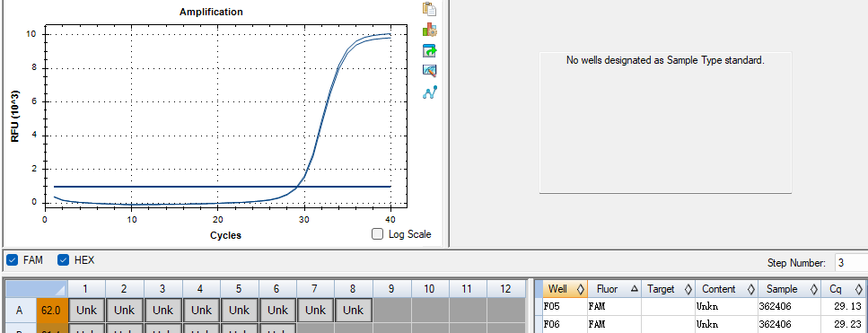Viewport: 868px width, 333px height.
Task: Enable the Log Scale checkbox
Action: pos(378,234)
